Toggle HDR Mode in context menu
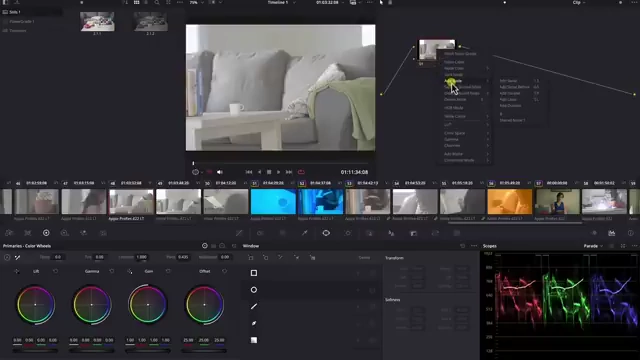Screen dimensions: 640x360 pos(453,108)
